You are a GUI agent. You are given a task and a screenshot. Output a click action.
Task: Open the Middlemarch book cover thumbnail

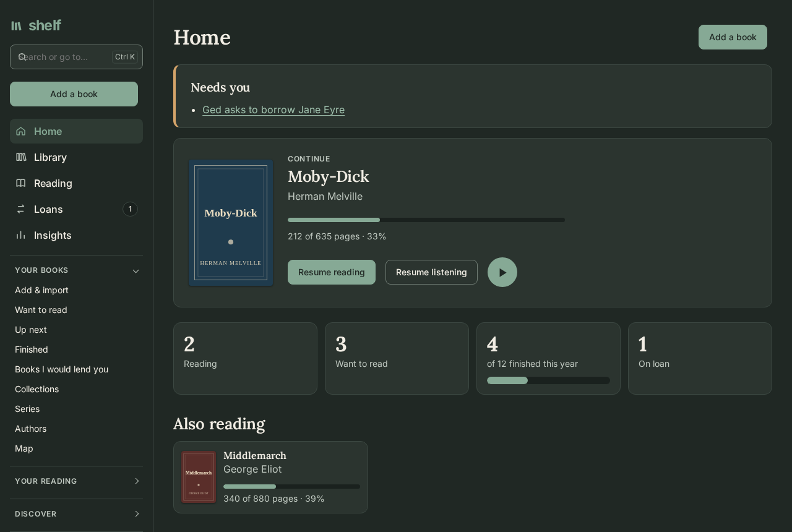coord(199,477)
